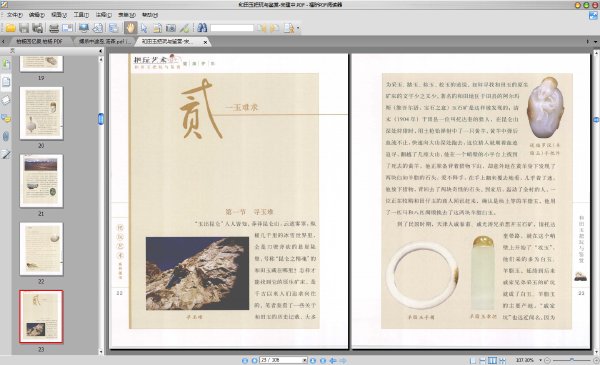Image resolution: width=600 pixels, height=365 pixels.
Task: Expand the search options dropdown arrow
Action: pyautogui.click(x=298, y=28)
